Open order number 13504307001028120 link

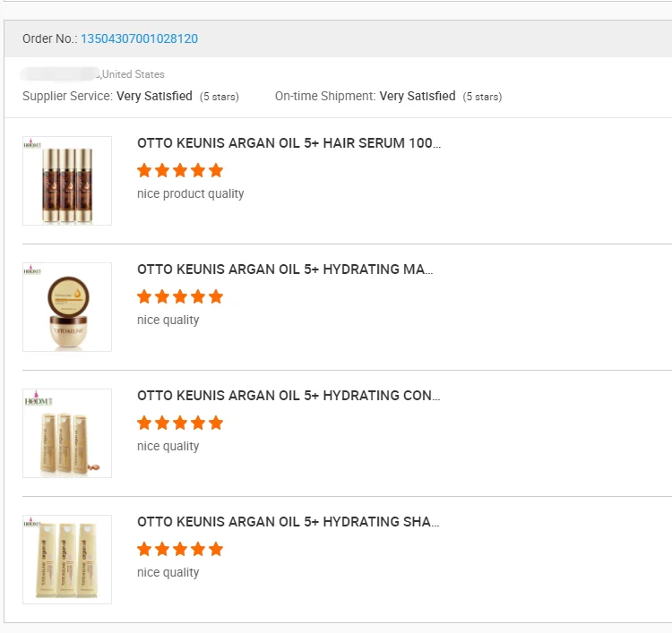(139, 38)
